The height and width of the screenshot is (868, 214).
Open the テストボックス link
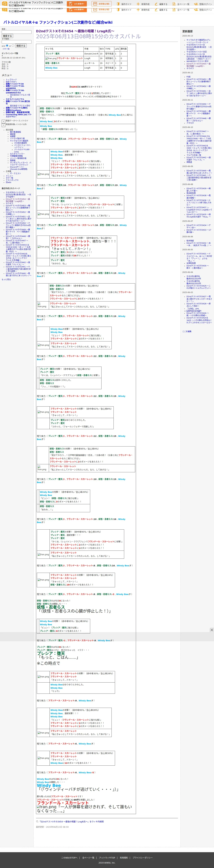tap(12, 180)
